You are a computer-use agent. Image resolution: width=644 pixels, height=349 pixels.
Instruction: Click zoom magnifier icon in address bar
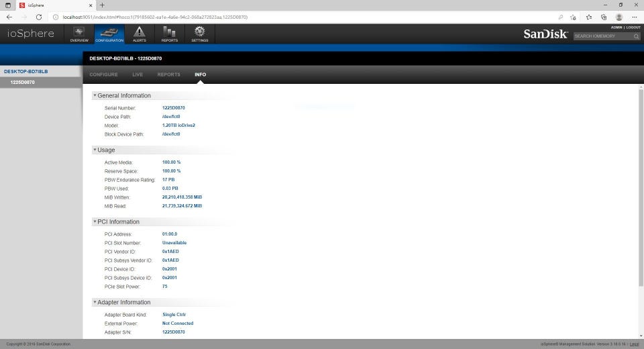point(561,17)
